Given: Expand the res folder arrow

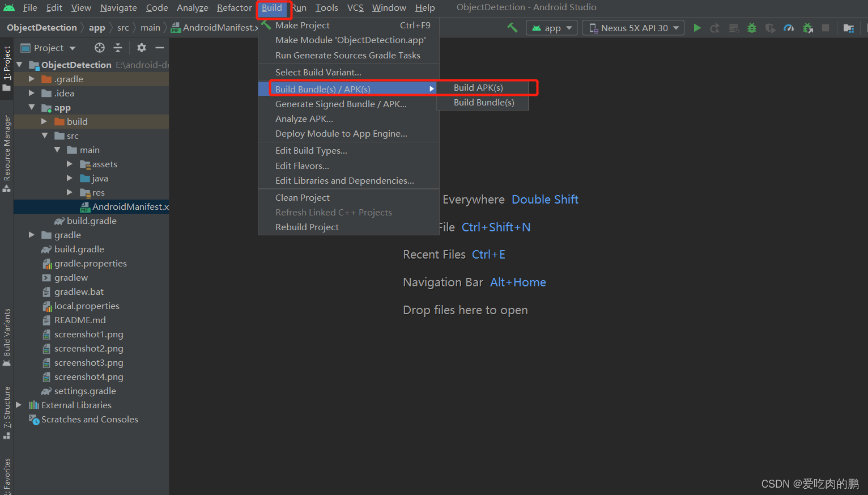Looking at the screenshot, I should click(69, 192).
